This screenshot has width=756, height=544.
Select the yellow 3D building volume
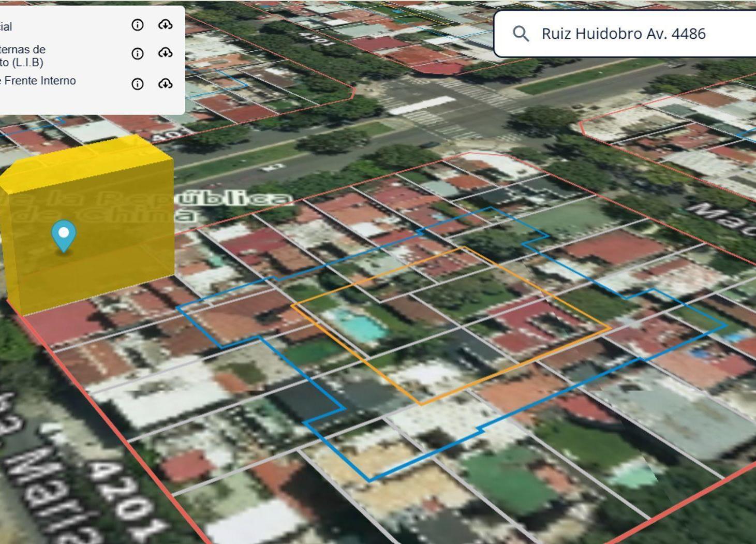coord(87,225)
